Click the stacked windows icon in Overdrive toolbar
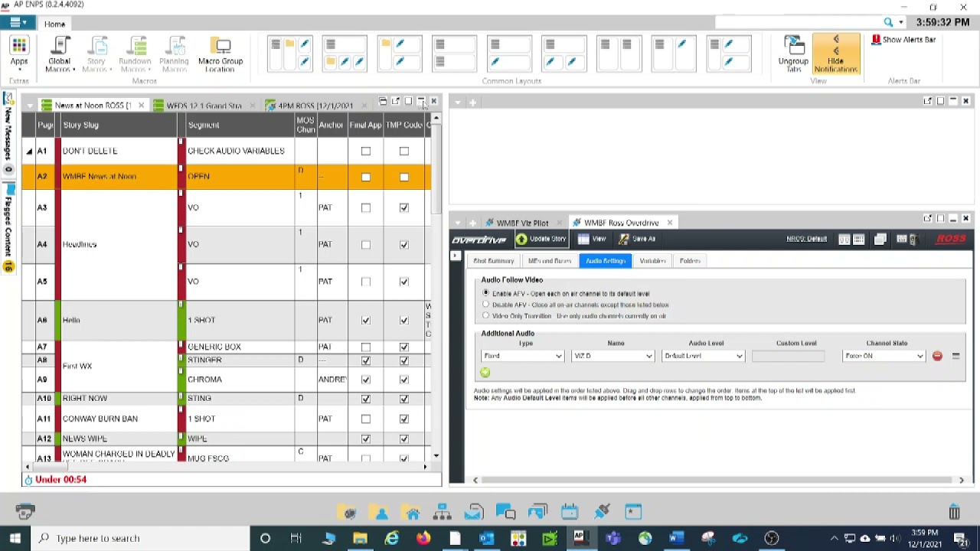Viewport: 980px width, 551px height. point(880,240)
